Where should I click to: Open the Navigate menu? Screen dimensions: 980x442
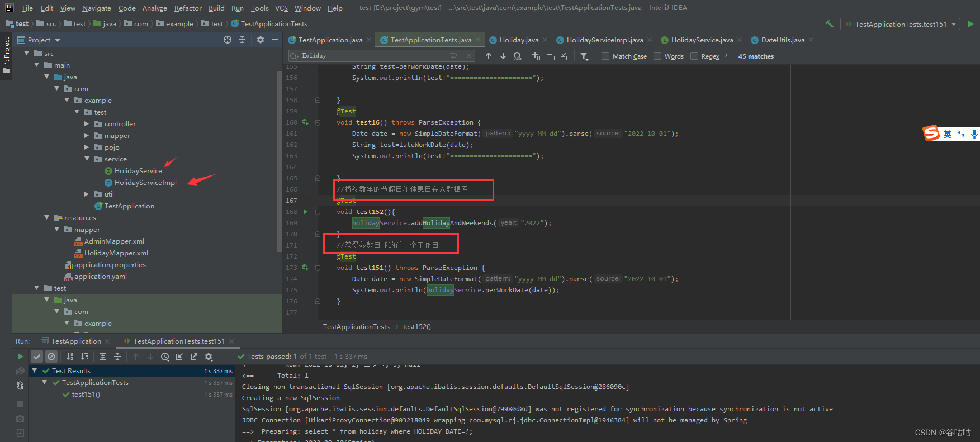[97, 8]
